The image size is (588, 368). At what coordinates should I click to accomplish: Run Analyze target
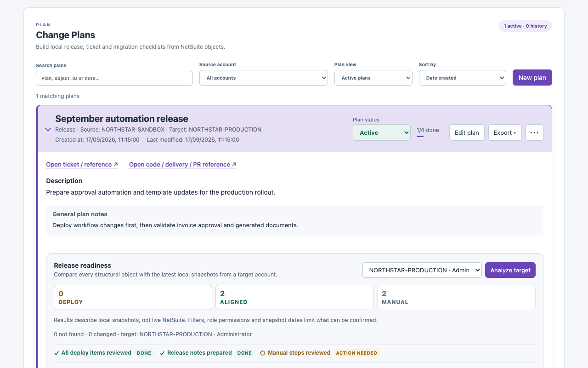click(510, 270)
